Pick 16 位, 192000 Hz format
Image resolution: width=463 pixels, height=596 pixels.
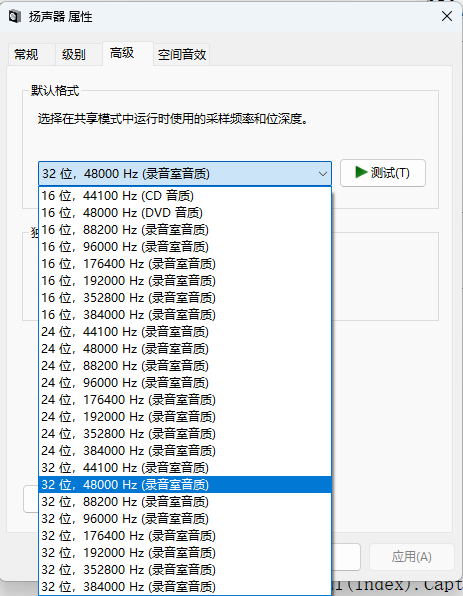[x=185, y=281]
